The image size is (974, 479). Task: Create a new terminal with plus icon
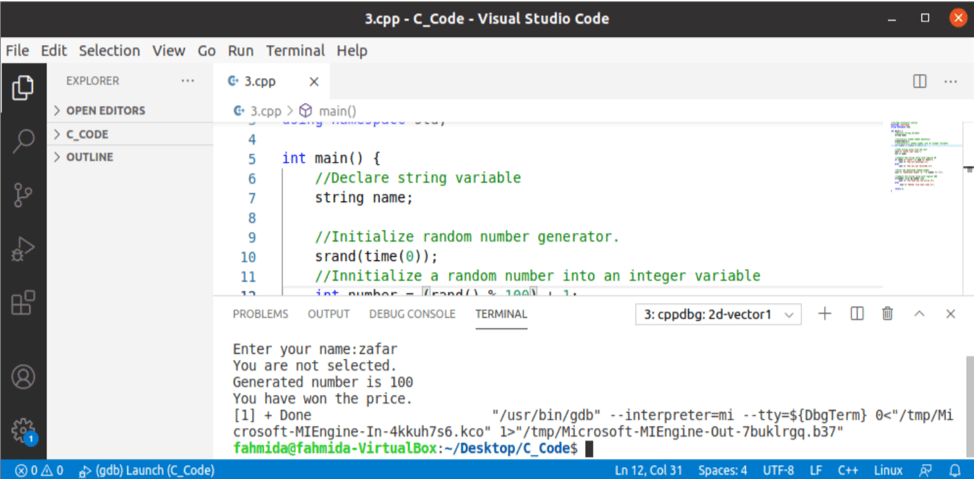[x=824, y=314]
